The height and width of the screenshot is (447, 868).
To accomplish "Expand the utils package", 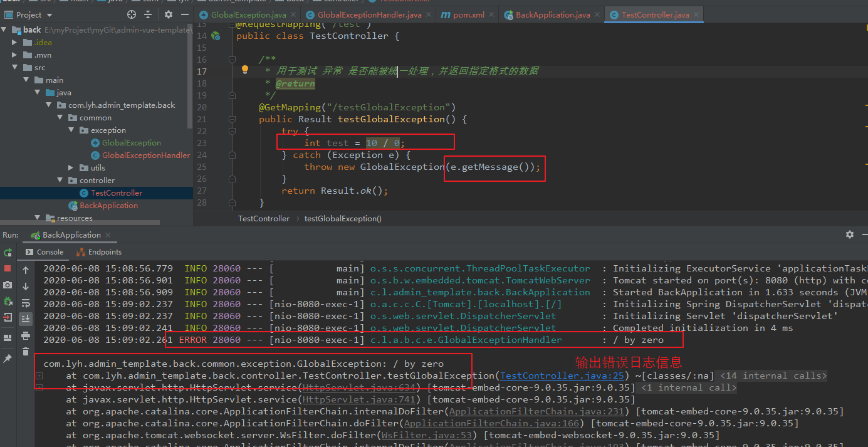I will 72,167.
